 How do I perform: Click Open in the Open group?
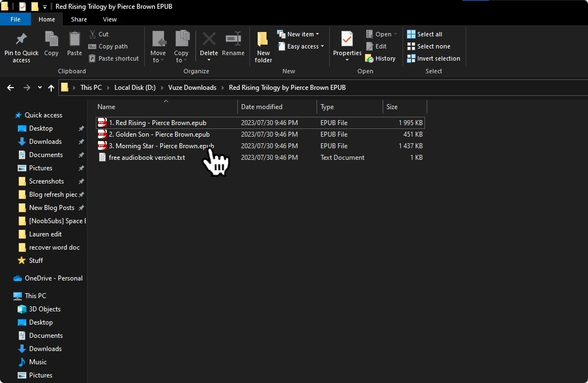(382, 34)
